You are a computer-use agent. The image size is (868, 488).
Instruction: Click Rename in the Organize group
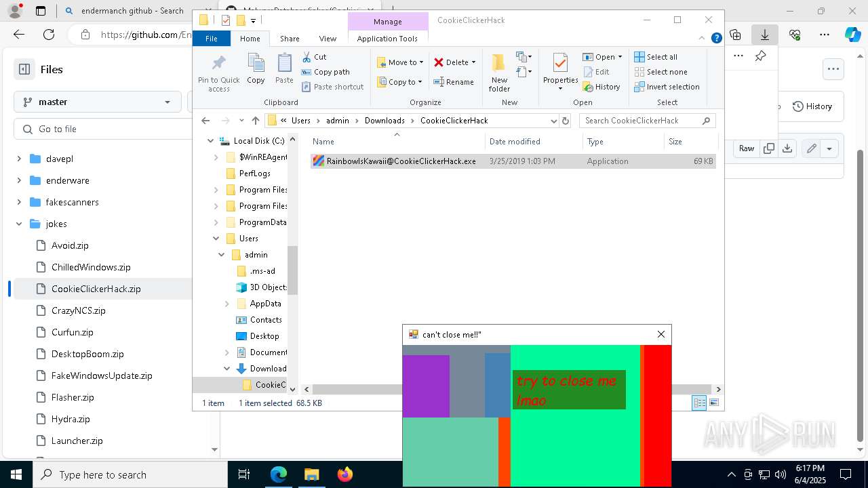point(454,82)
